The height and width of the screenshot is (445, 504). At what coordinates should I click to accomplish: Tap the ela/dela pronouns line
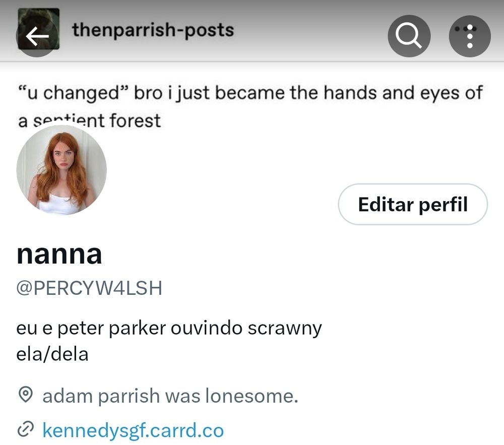52,354
